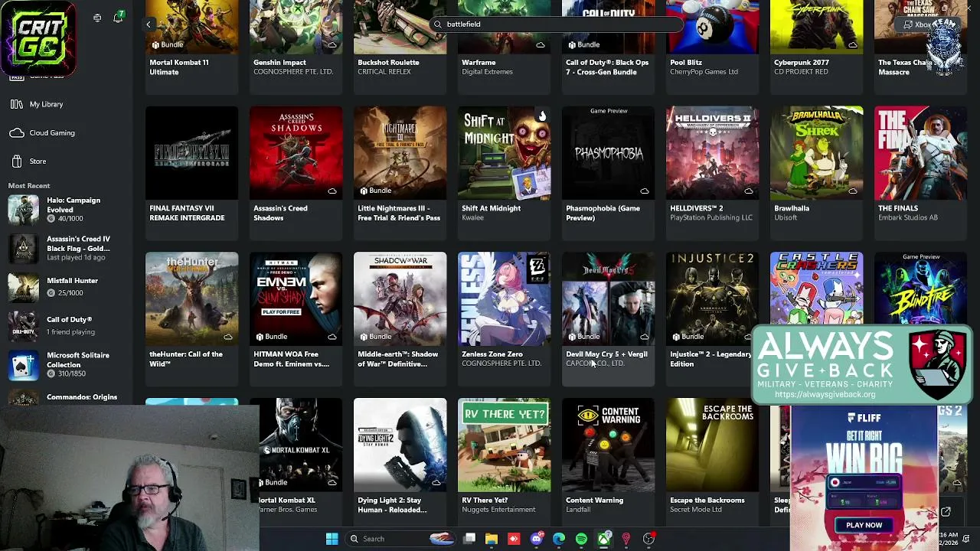The image size is (980, 551).
Task: Open Halo: Campaign Evolved from Most Recent
Action: coord(67,210)
